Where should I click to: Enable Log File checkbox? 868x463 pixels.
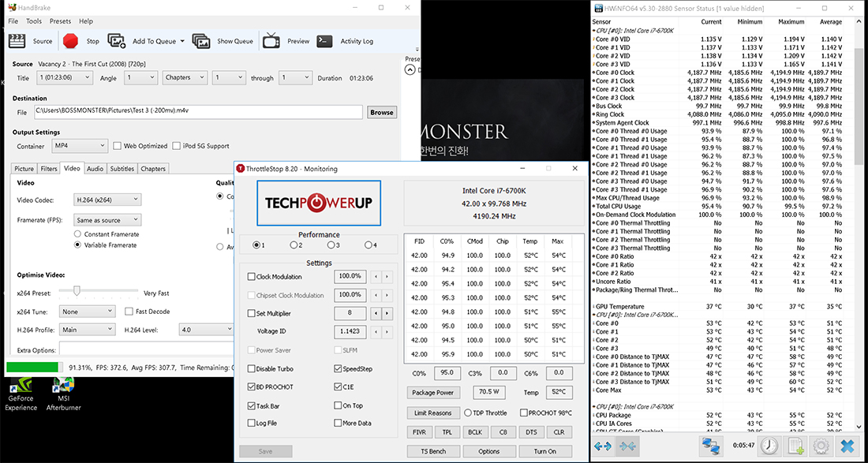(x=252, y=424)
